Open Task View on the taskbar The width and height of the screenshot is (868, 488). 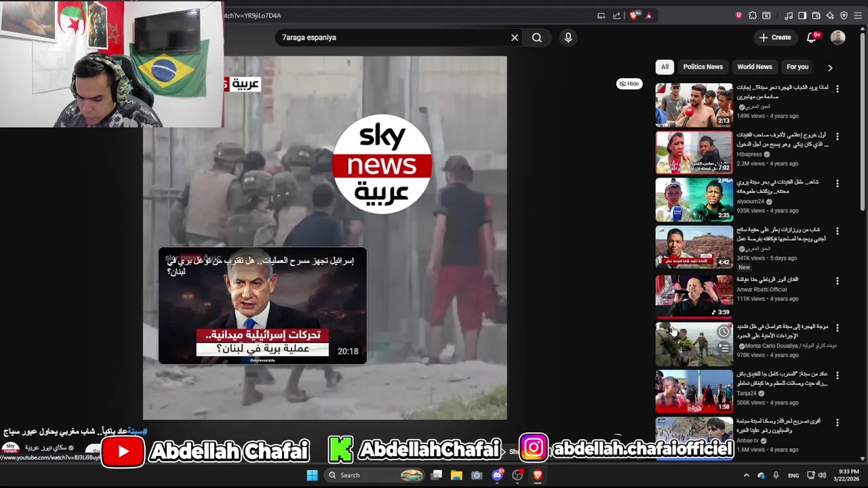[437, 475]
